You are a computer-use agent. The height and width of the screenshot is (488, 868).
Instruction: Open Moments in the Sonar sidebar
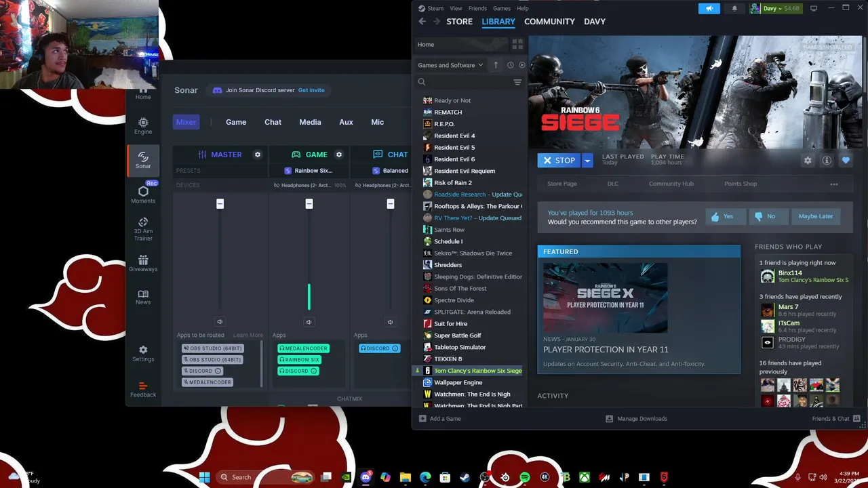(143, 194)
